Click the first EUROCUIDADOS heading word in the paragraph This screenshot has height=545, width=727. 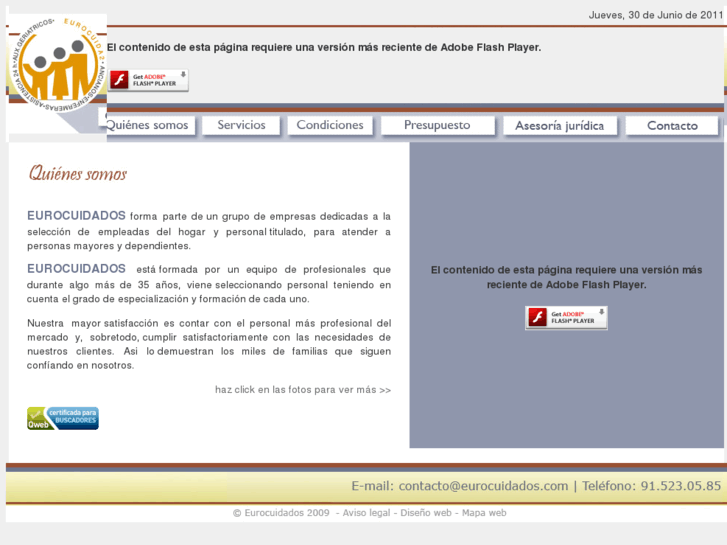pos(76,216)
